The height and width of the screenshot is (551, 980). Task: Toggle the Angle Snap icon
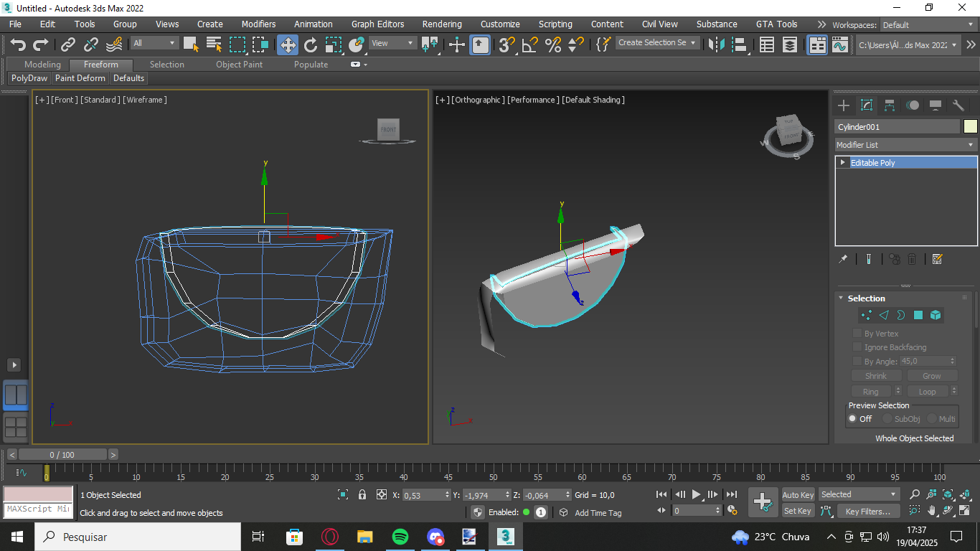coord(530,45)
